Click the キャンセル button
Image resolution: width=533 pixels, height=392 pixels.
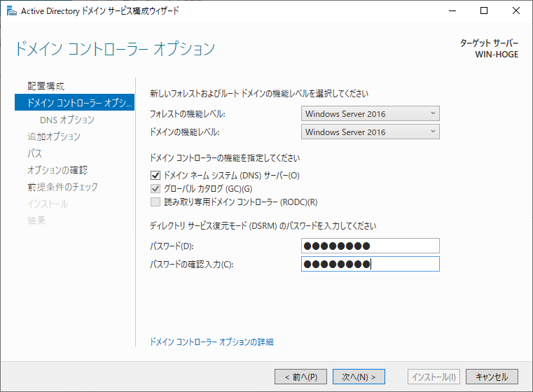(492, 377)
